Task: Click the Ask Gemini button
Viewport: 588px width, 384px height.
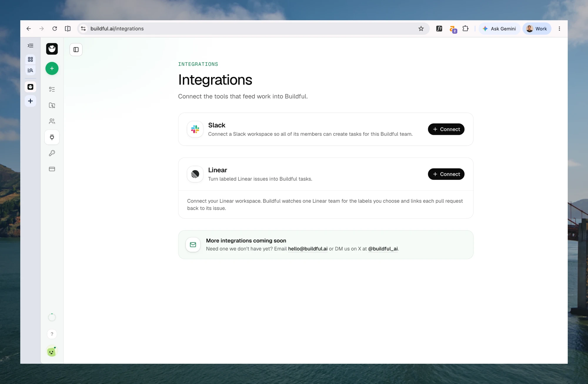Action: (x=500, y=28)
